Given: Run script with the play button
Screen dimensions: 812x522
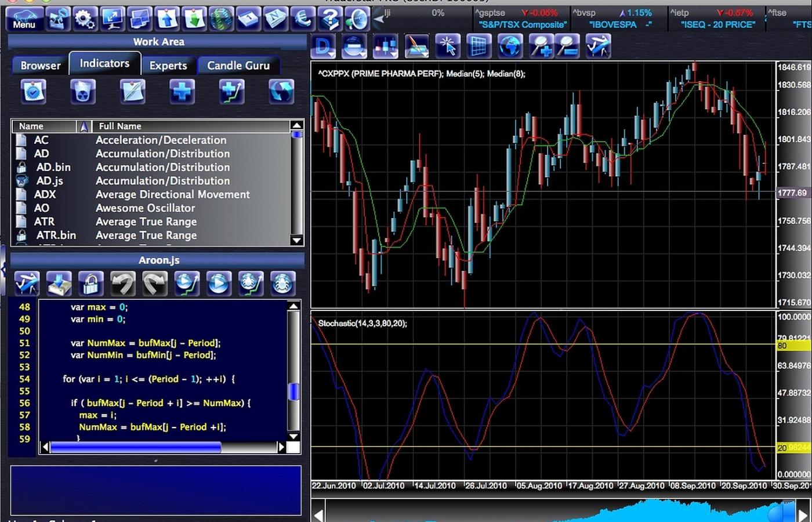Looking at the screenshot, I should 218,284.
